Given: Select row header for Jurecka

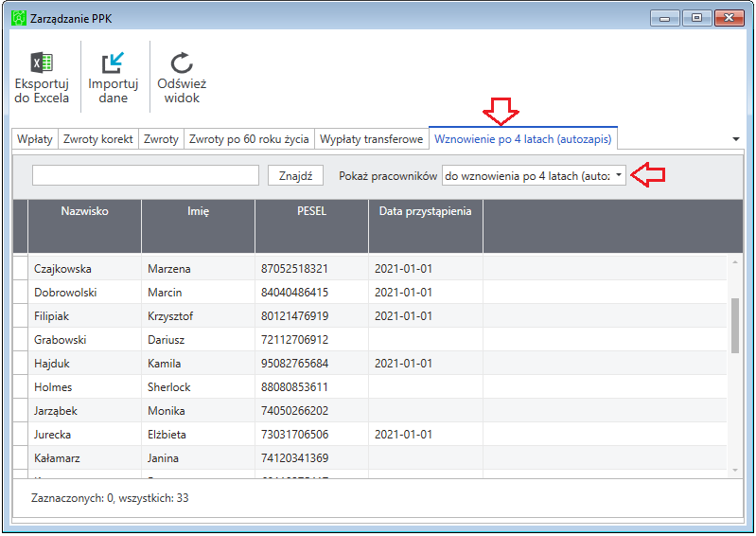Looking at the screenshot, I should pyautogui.click(x=20, y=434).
